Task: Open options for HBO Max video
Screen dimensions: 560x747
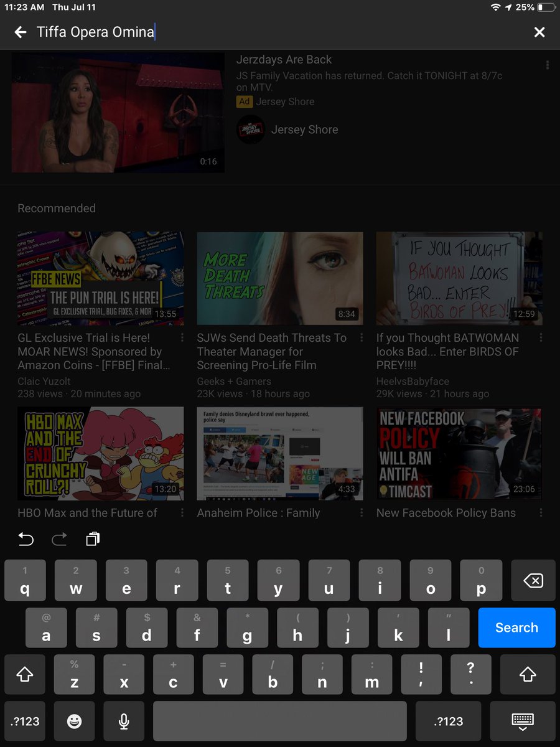Action: [182, 513]
